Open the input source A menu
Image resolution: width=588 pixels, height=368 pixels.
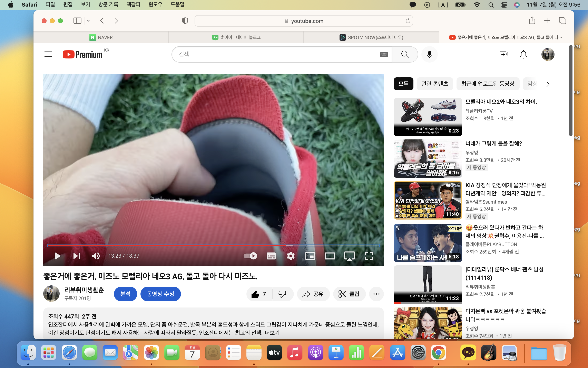coord(443,5)
